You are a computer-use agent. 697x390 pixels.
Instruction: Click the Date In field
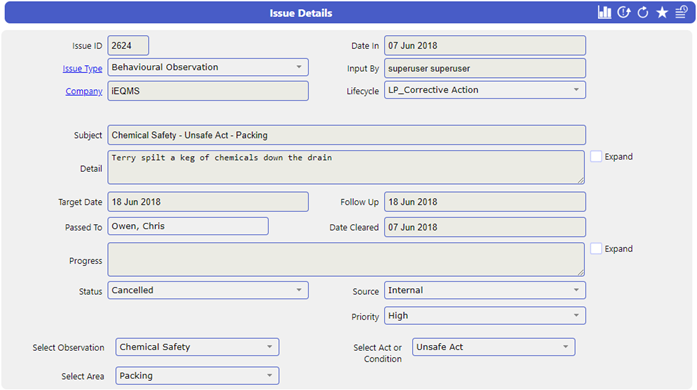(485, 46)
